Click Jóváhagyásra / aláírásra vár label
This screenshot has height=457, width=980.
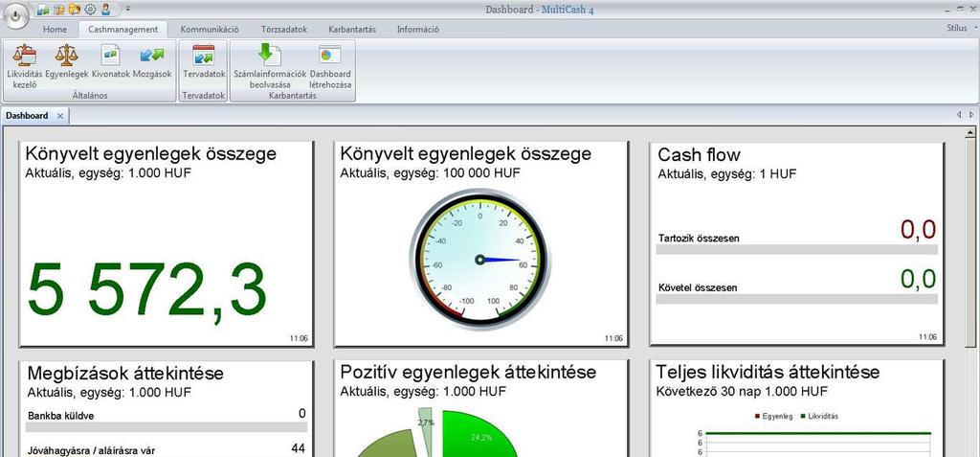pyautogui.click(x=91, y=450)
